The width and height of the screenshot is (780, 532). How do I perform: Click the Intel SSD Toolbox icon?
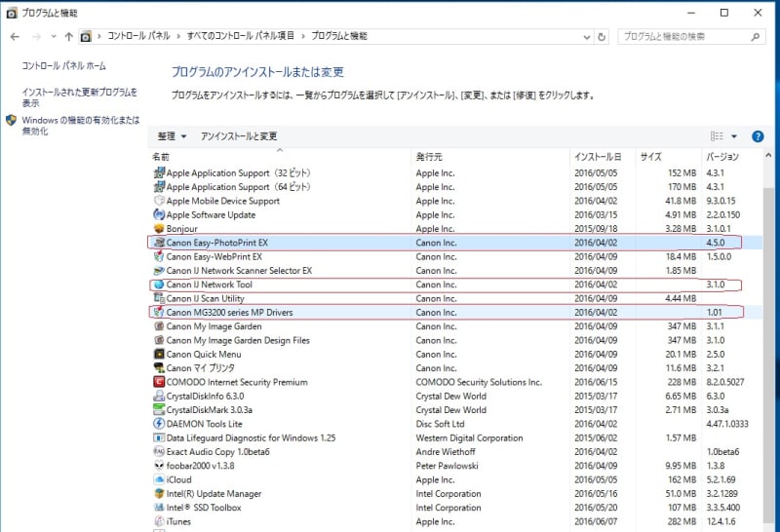point(159,507)
